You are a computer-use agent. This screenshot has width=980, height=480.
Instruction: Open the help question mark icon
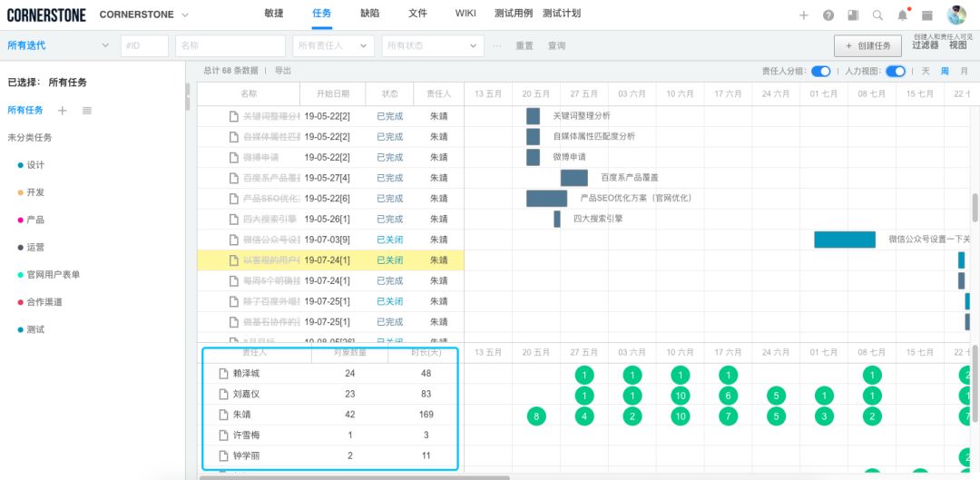828,15
